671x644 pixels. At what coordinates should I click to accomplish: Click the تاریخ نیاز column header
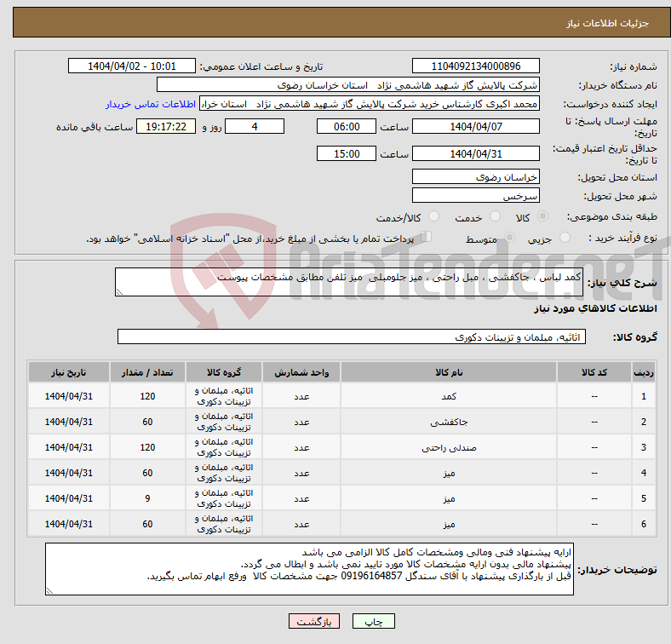69,372
